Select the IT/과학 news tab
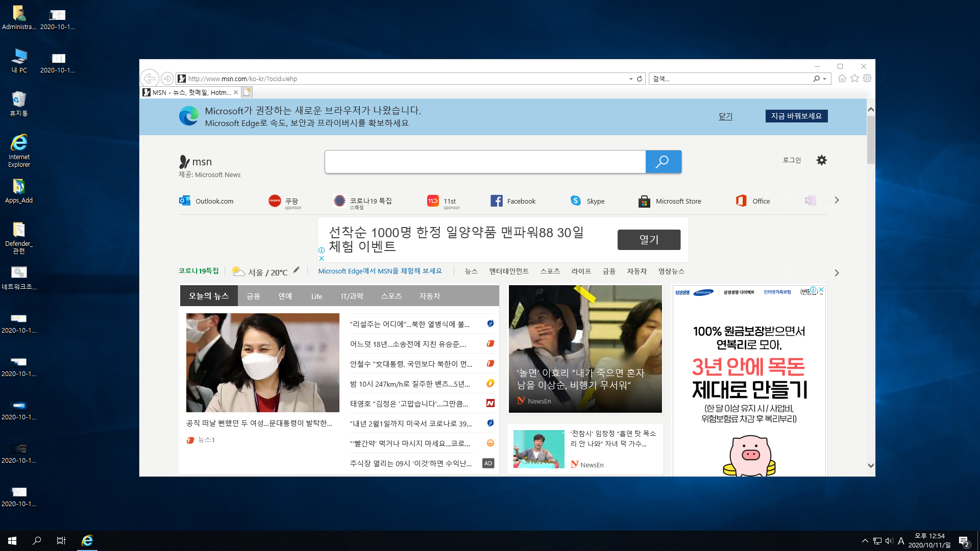The height and width of the screenshot is (551, 980). click(x=352, y=296)
